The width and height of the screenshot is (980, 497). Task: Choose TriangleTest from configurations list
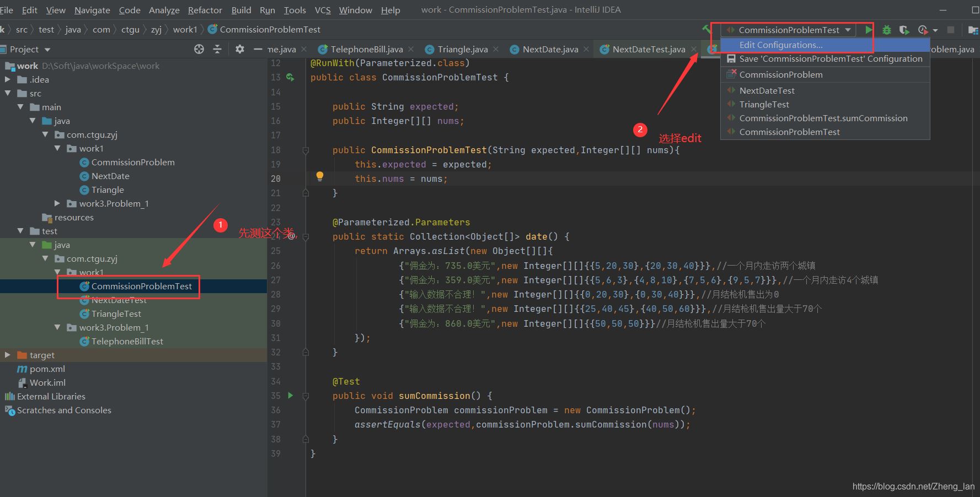(x=764, y=104)
